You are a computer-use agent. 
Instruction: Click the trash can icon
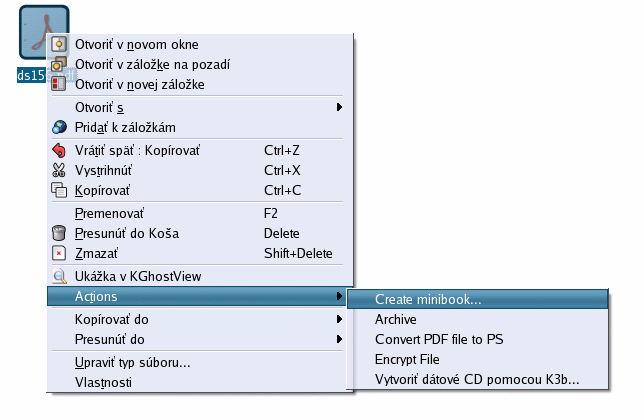(59, 233)
